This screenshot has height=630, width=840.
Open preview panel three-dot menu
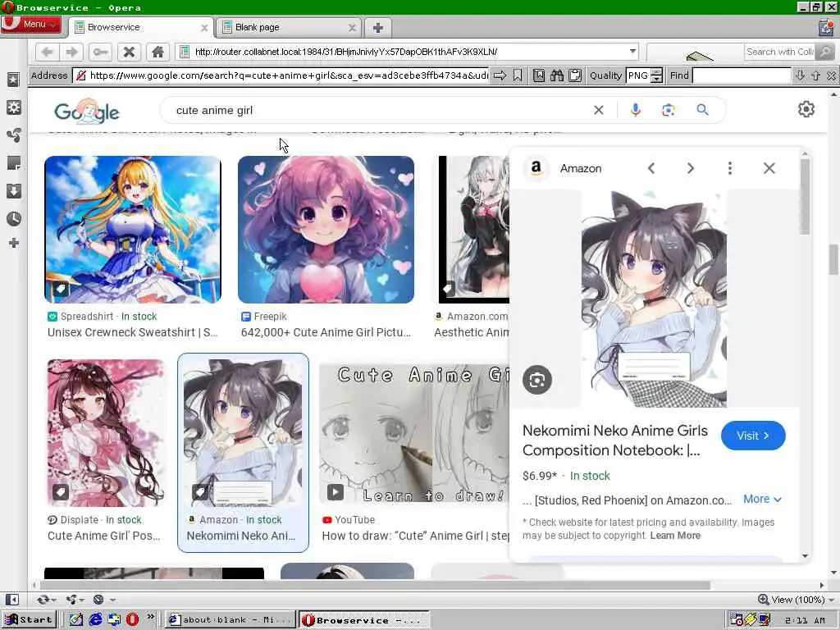pyautogui.click(x=729, y=168)
